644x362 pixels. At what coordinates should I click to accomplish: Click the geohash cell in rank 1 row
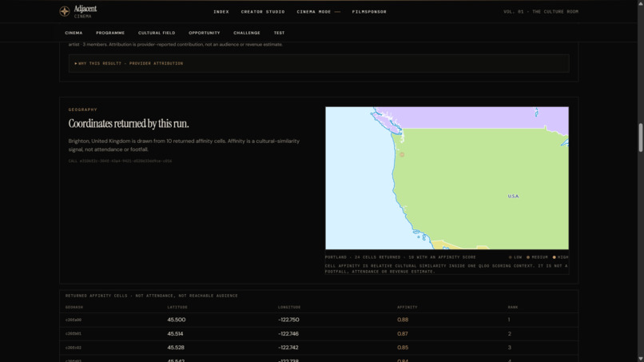(73, 320)
